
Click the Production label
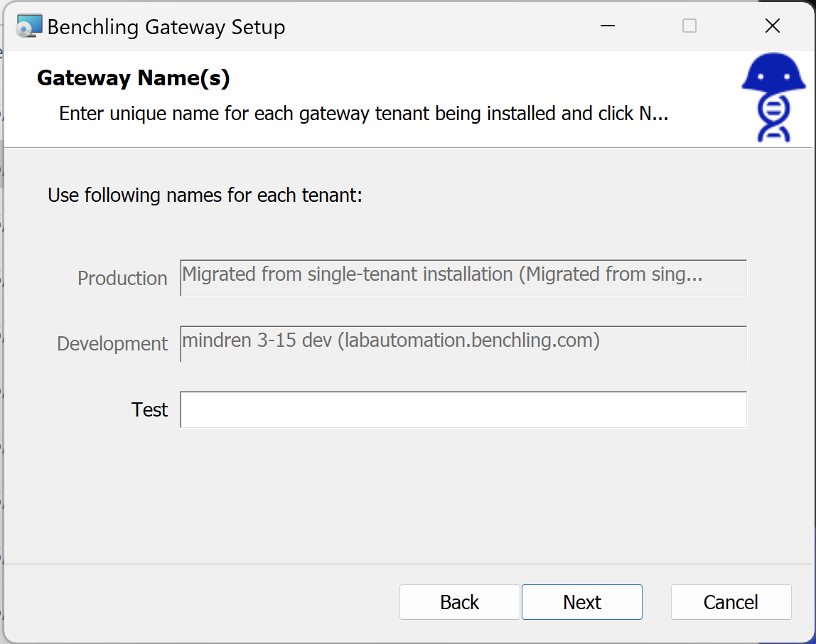(122, 278)
